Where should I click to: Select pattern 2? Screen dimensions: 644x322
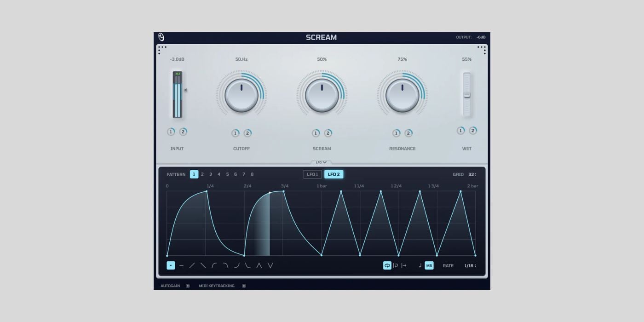point(202,174)
